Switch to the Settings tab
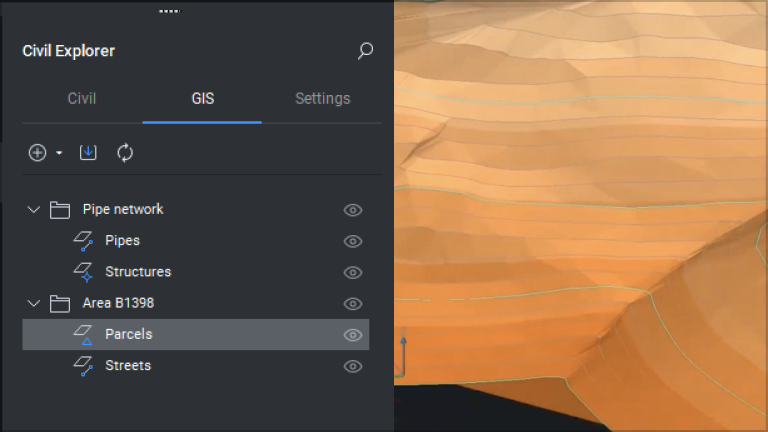768x432 pixels. pyautogui.click(x=323, y=98)
